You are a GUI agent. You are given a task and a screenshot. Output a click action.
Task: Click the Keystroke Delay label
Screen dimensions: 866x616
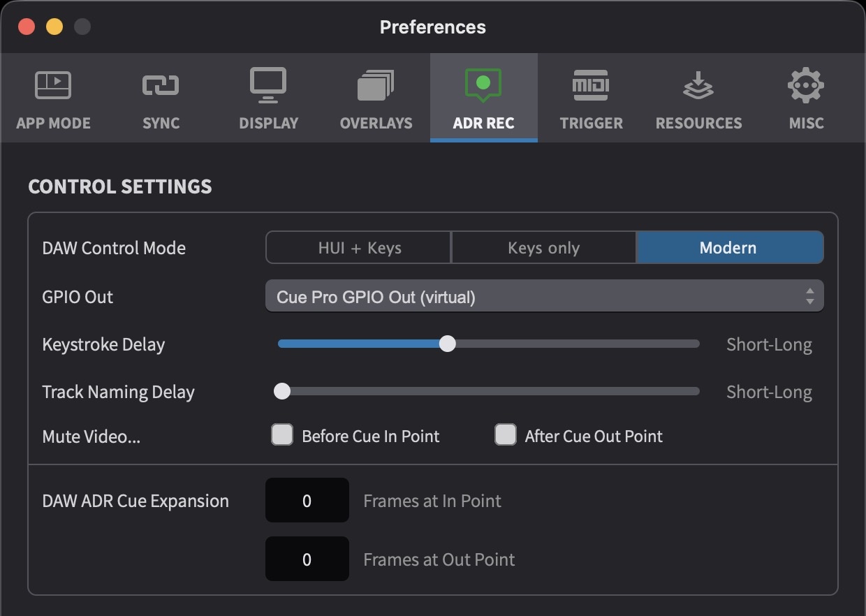coord(103,344)
